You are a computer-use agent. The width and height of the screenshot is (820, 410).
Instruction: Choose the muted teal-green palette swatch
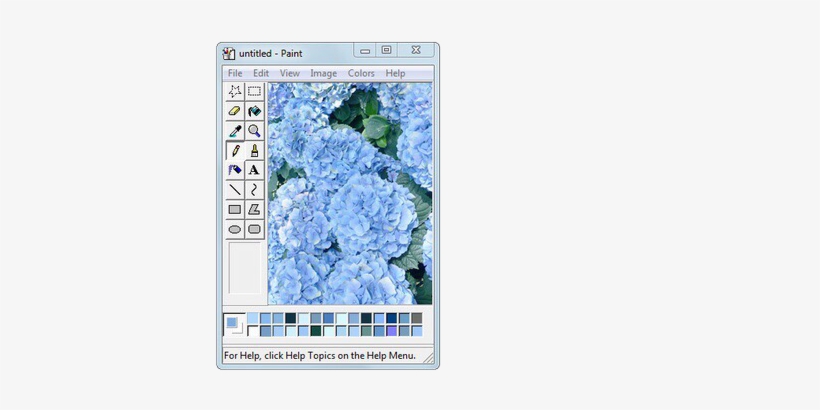(366, 331)
